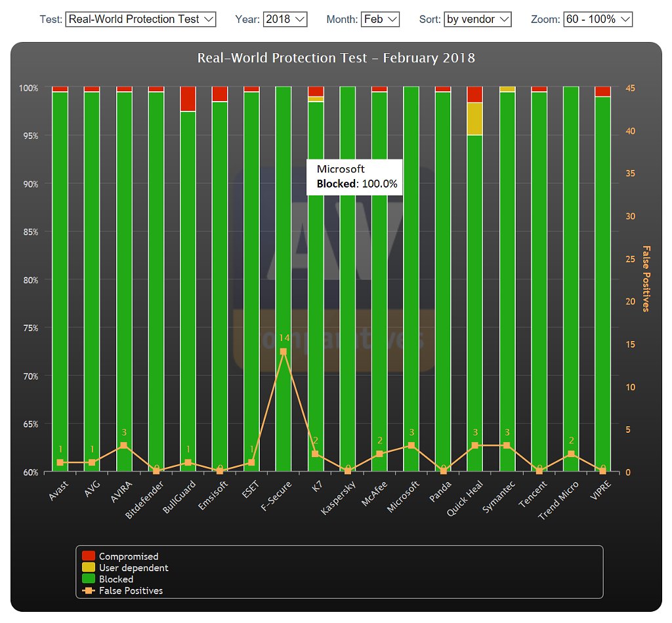Click the Microsoft Blocked 100.0% tooltip

coord(354,177)
